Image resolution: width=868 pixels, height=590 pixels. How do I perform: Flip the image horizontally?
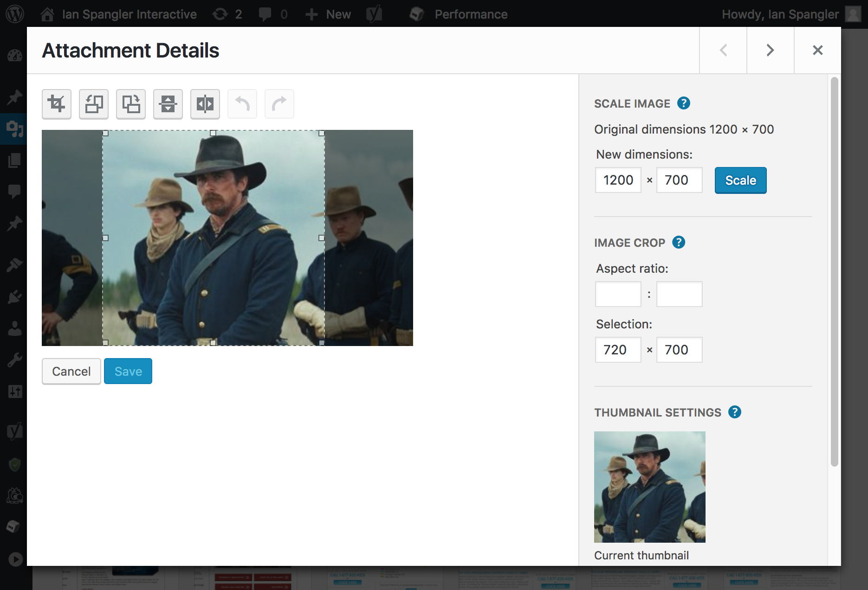(205, 104)
